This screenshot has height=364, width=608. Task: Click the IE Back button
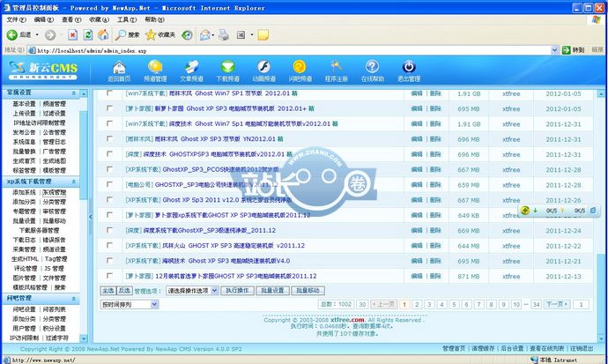(x=19, y=35)
